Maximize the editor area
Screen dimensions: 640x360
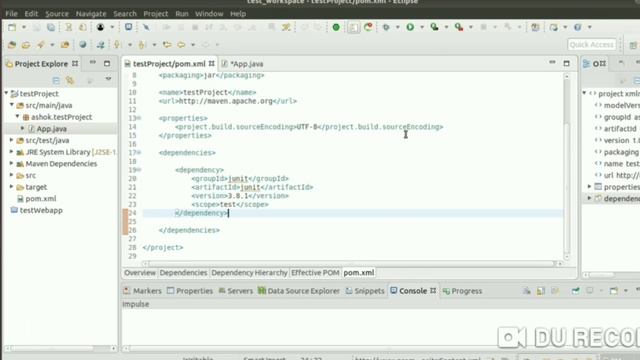click(567, 64)
